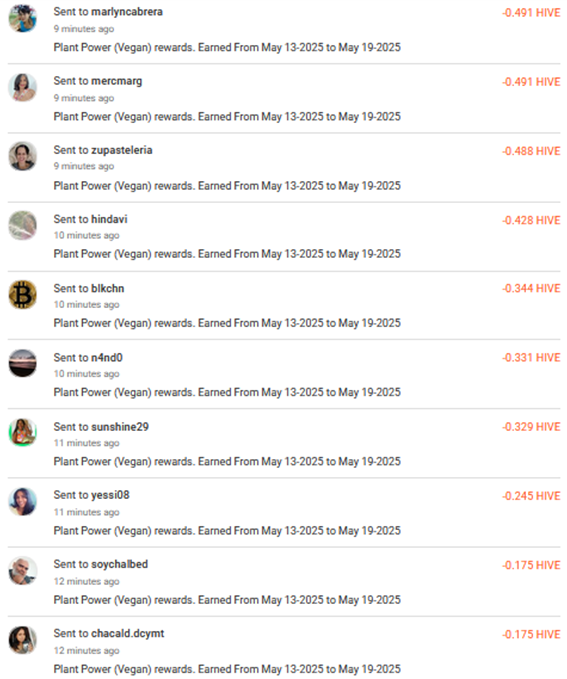Click mercmarg's avatar picture
The width and height of the screenshot is (567, 679).
pos(23,87)
